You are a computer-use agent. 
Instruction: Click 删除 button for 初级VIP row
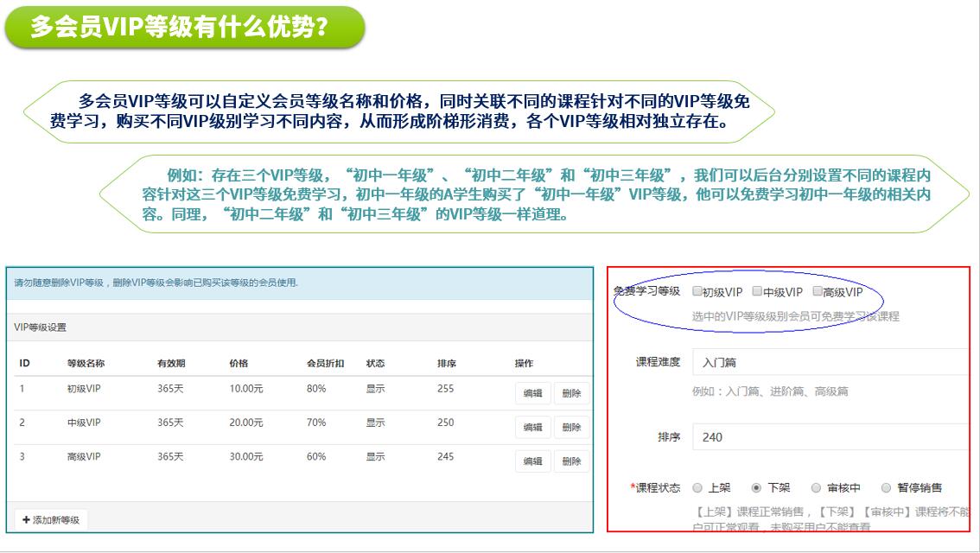pyautogui.click(x=571, y=393)
